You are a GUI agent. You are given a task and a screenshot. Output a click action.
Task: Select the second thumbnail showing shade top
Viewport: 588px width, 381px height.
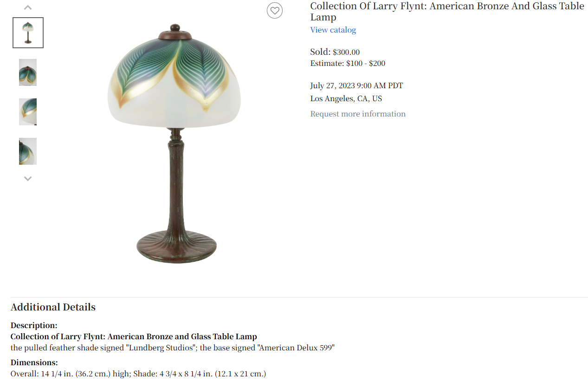pos(28,72)
